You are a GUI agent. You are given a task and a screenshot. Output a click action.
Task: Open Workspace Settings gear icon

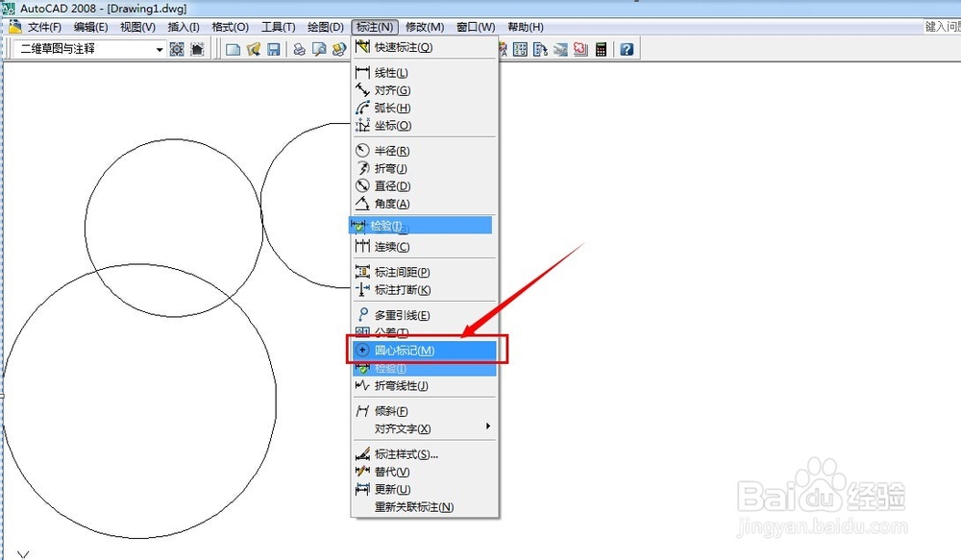177,49
